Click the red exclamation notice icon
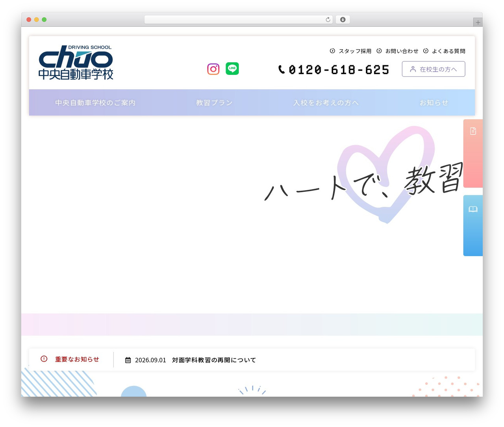 point(44,359)
